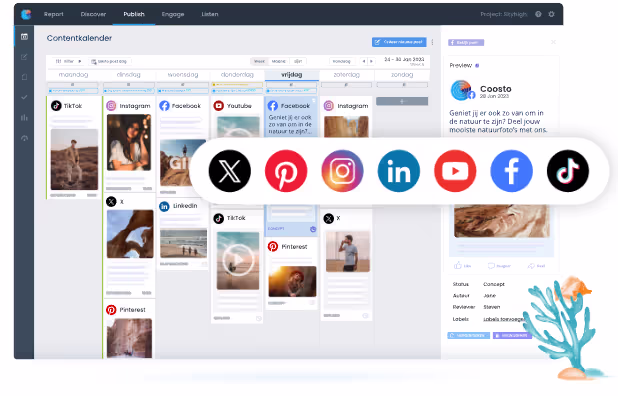The image size is (618, 396).
Task: Click the blue create new post button
Action: tap(399, 42)
